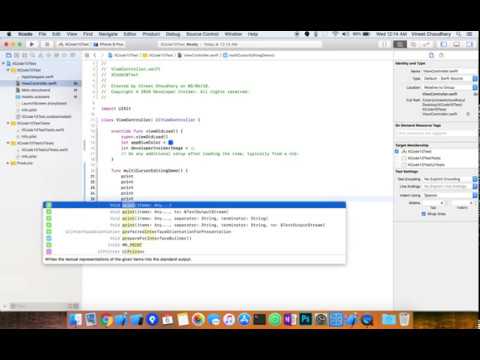Open the Location dropdown

point(450,87)
